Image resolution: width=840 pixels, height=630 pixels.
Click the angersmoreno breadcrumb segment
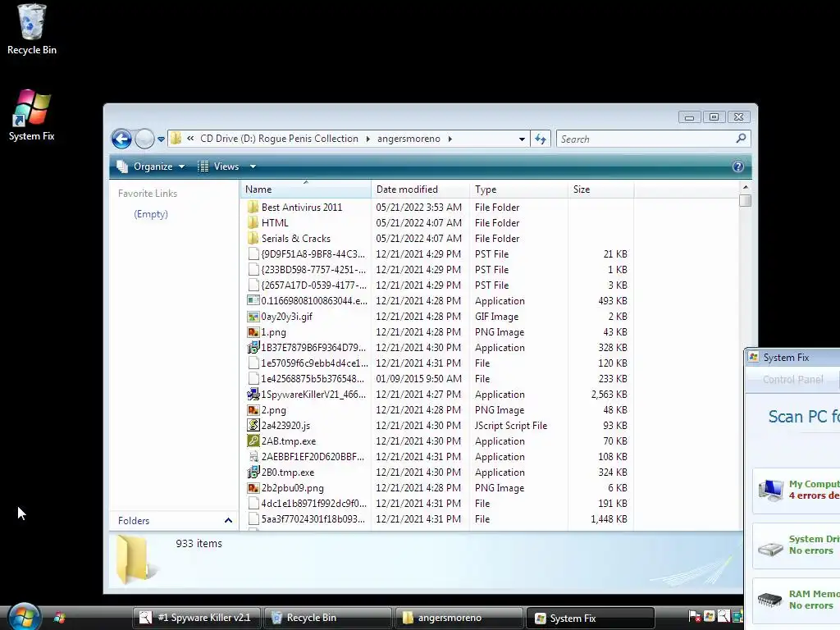coord(409,139)
